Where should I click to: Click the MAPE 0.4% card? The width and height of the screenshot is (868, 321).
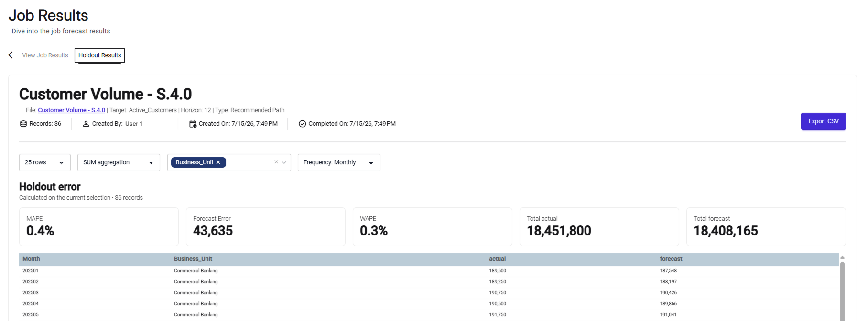(99, 226)
